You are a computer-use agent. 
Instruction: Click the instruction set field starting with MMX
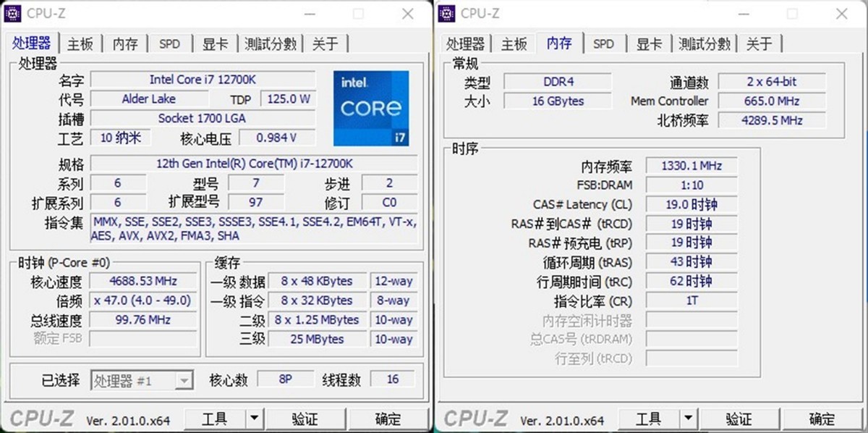[254, 228]
